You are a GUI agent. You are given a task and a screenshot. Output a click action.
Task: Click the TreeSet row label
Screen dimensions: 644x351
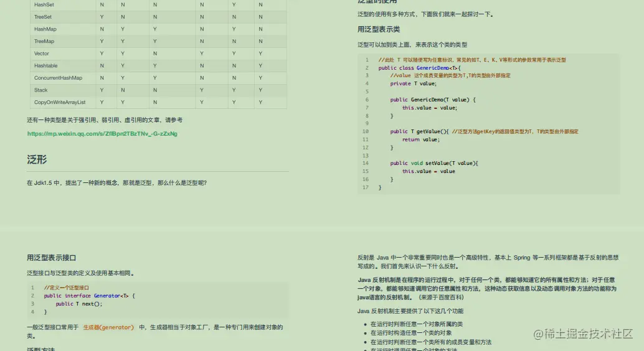pyautogui.click(x=43, y=17)
